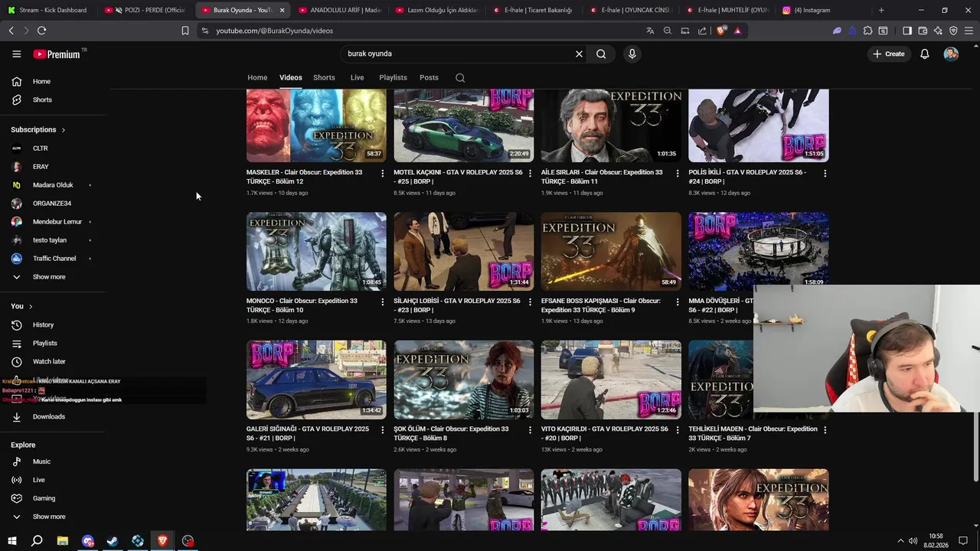Click the VITO KAÇIRILDI video title
This screenshot has height=551, width=980.
pyautogui.click(x=604, y=433)
